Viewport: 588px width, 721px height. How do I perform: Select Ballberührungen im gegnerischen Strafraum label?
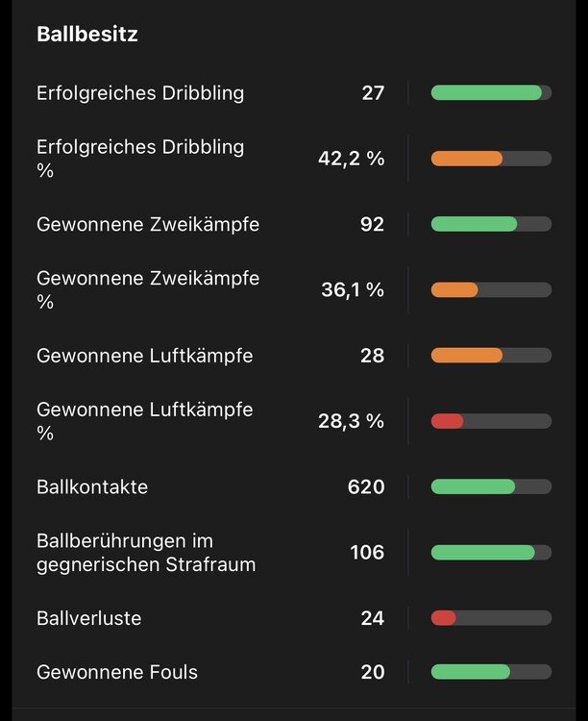coord(146,552)
